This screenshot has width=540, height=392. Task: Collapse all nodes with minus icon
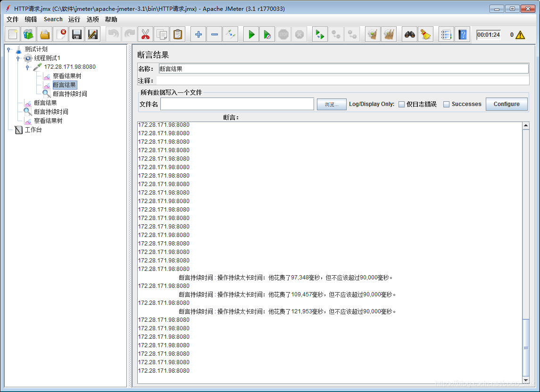tap(214, 34)
